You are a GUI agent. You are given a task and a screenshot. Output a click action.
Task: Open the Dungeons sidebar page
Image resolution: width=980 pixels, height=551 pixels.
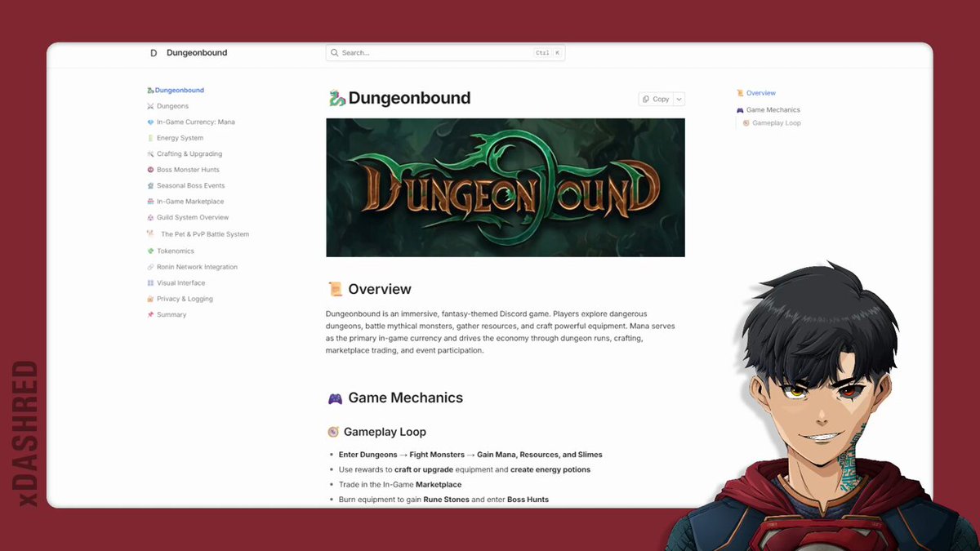pos(172,106)
